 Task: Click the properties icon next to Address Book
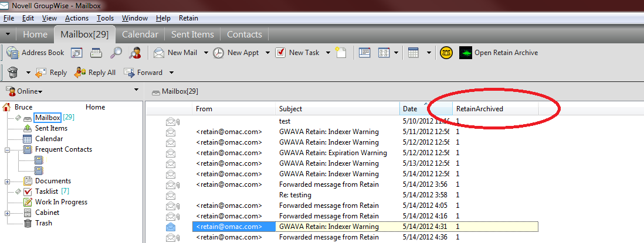point(77,53)
